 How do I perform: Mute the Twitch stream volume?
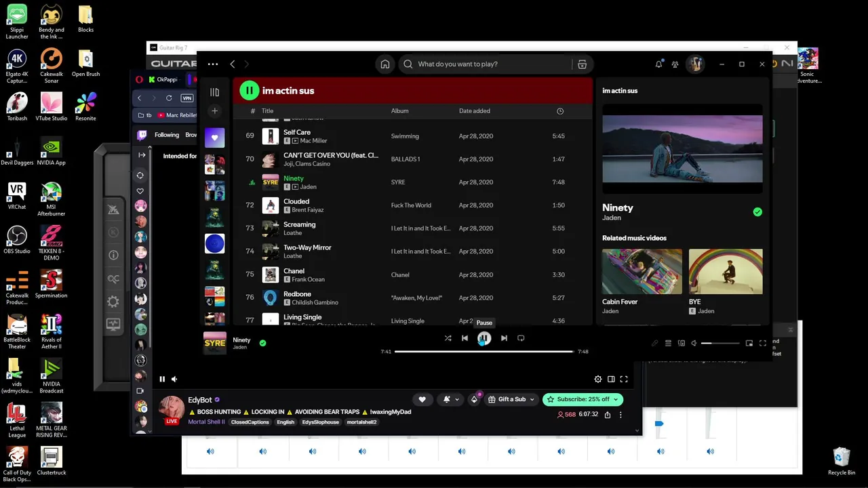tap(174, 380)
